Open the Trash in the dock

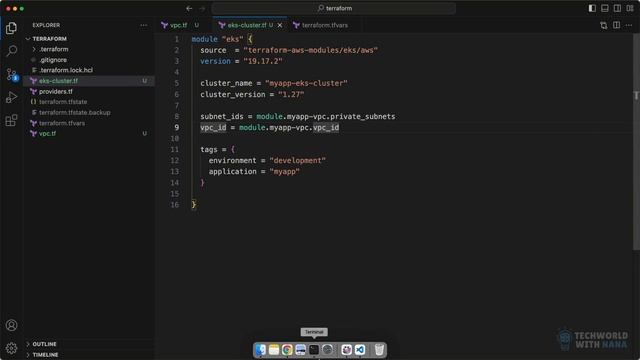click(379, 350)
